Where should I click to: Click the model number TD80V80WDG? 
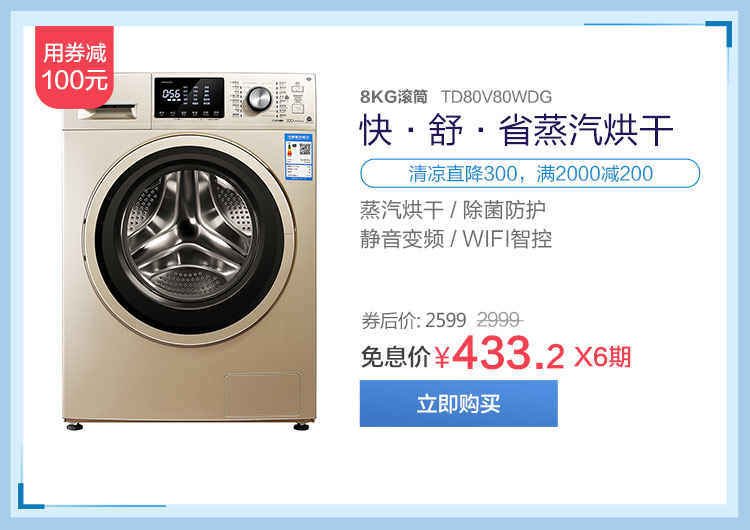pos(496,97)
